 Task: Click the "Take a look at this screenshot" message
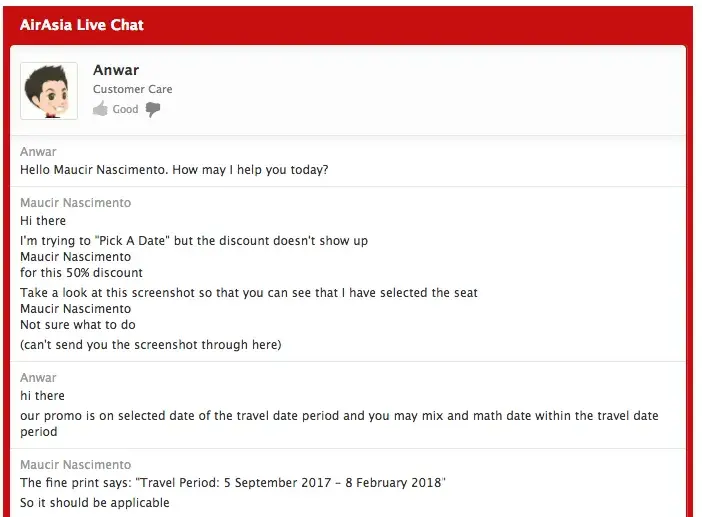tap(248, 293)
